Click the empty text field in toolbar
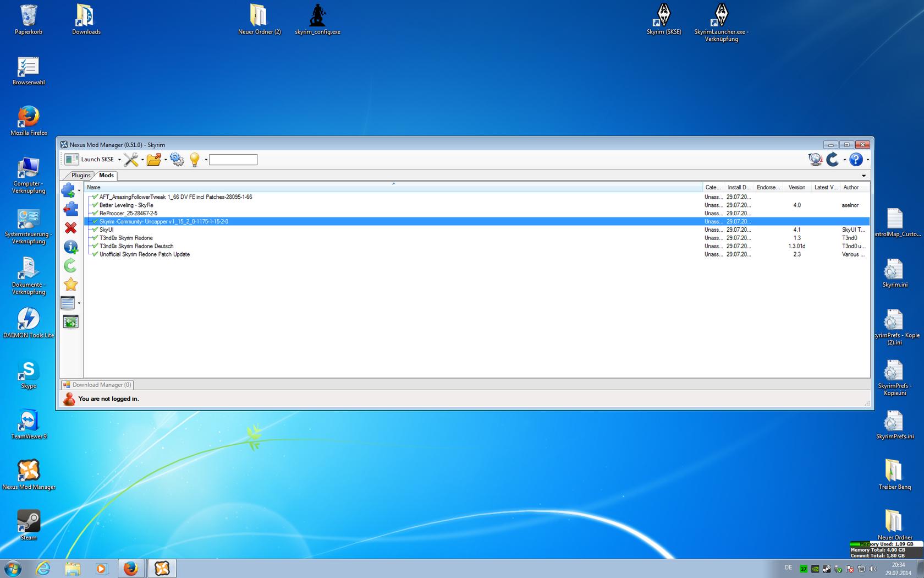This screenshot has width=924, height=578. [x=233, y=160]
